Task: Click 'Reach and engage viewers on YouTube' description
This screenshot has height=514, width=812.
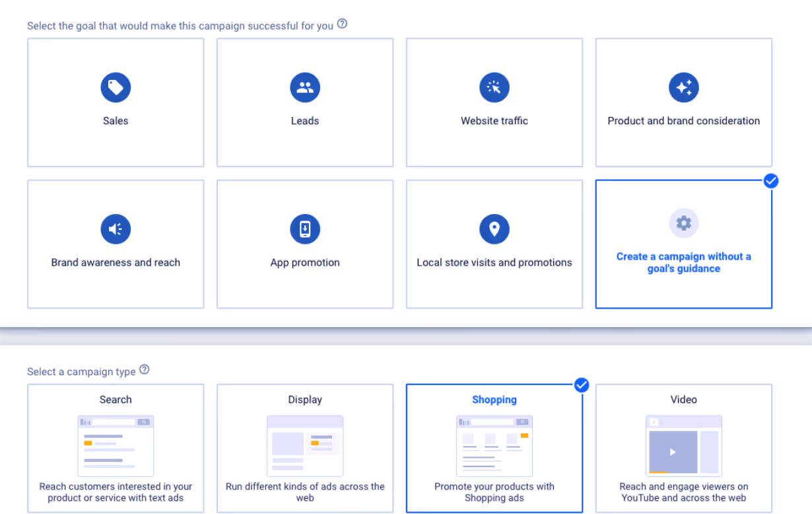Action: point(684,492)
